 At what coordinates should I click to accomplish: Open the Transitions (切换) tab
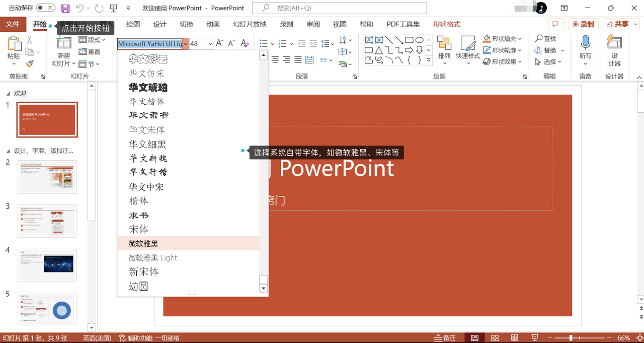(x=186, y=24)
